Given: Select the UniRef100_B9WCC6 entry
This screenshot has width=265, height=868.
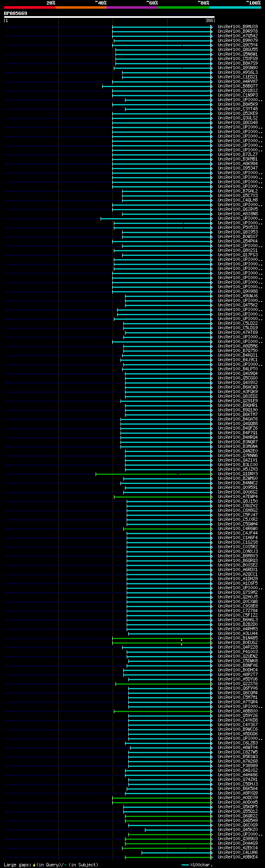Looking at the screenshot, I should 238,729.
